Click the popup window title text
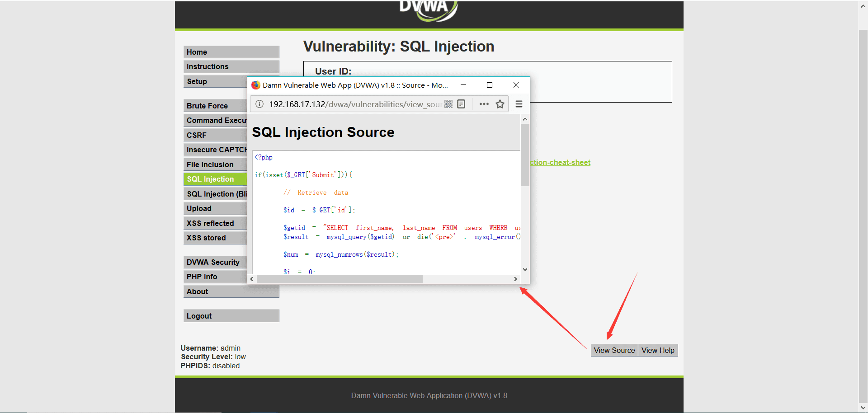868x413 pixels. (x=355, y=85)
